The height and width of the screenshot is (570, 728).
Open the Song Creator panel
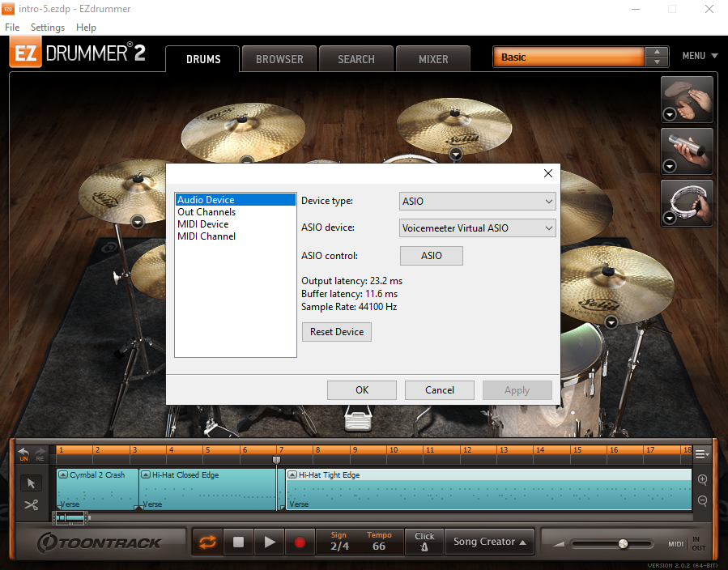pos(489,542)
